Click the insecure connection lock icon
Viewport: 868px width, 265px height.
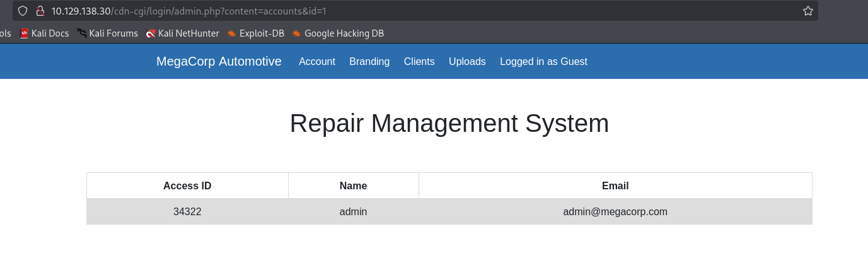pyautogui.click(x=40, y=11)
